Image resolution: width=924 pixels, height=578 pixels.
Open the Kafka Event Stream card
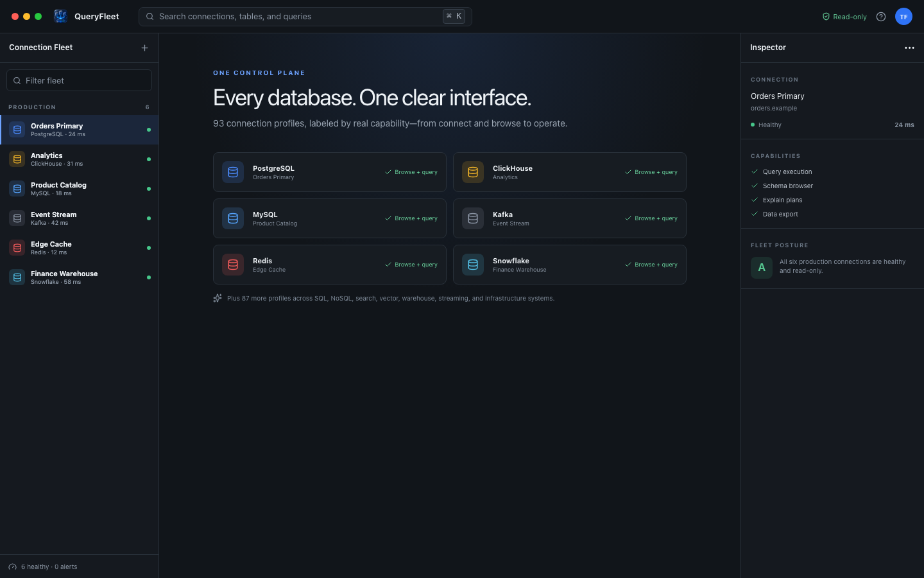pos(570,218)
